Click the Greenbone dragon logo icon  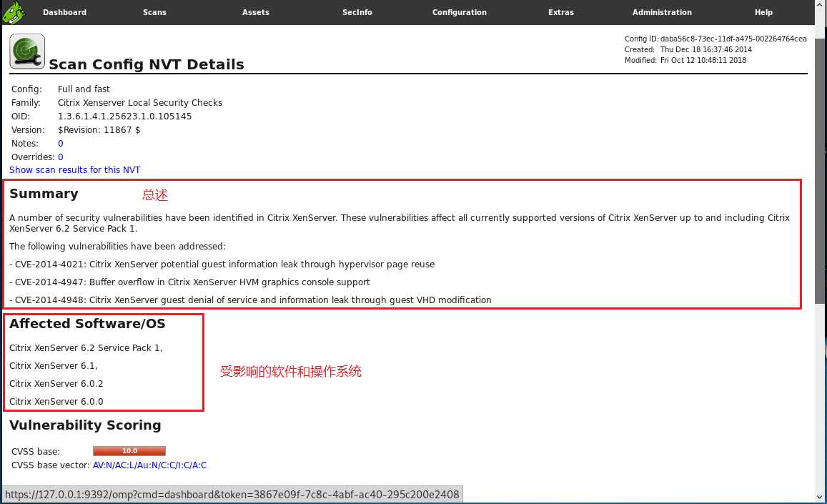(13, 12)
